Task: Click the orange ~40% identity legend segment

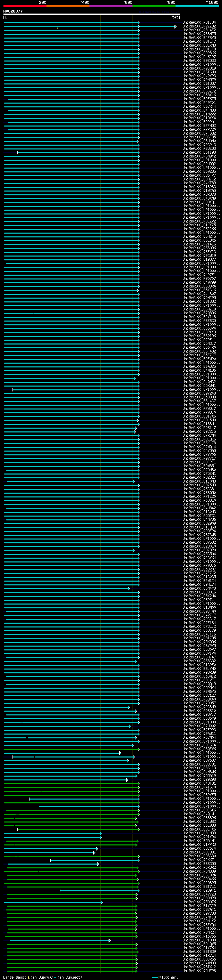Action: pos(68,6)
